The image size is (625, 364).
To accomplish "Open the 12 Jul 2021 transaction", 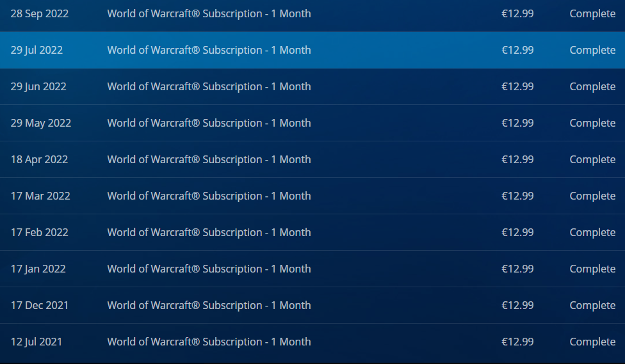I will click(x=312, y=342).
